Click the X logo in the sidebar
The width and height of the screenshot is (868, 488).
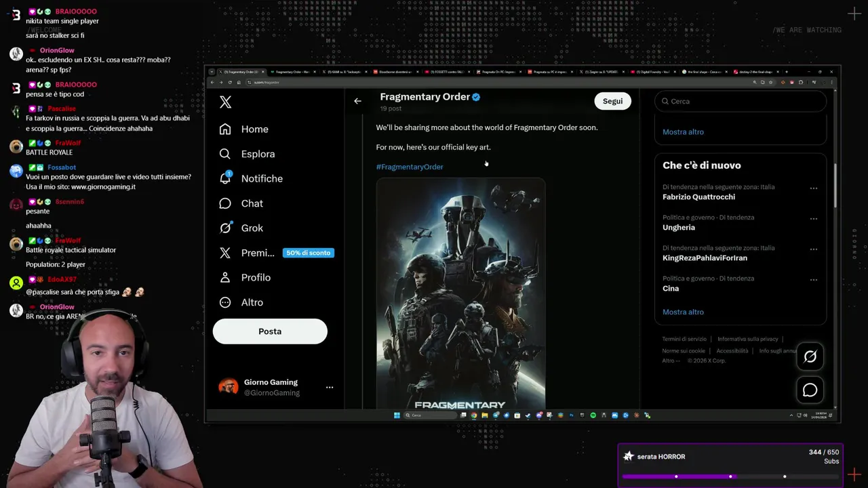point(226,102)
